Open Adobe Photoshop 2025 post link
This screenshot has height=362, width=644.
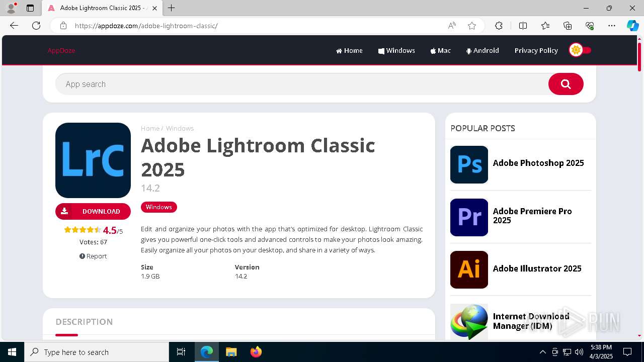(538, 163)
